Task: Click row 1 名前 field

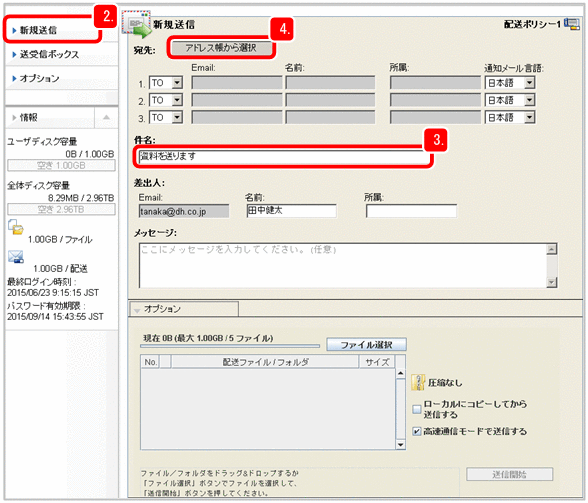Action: tap(330, 83)
